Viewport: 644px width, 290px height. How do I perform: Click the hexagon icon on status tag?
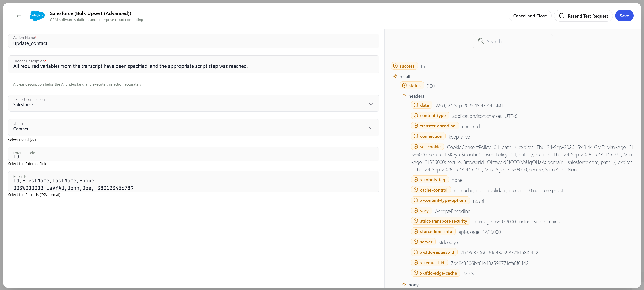point(404,86)
